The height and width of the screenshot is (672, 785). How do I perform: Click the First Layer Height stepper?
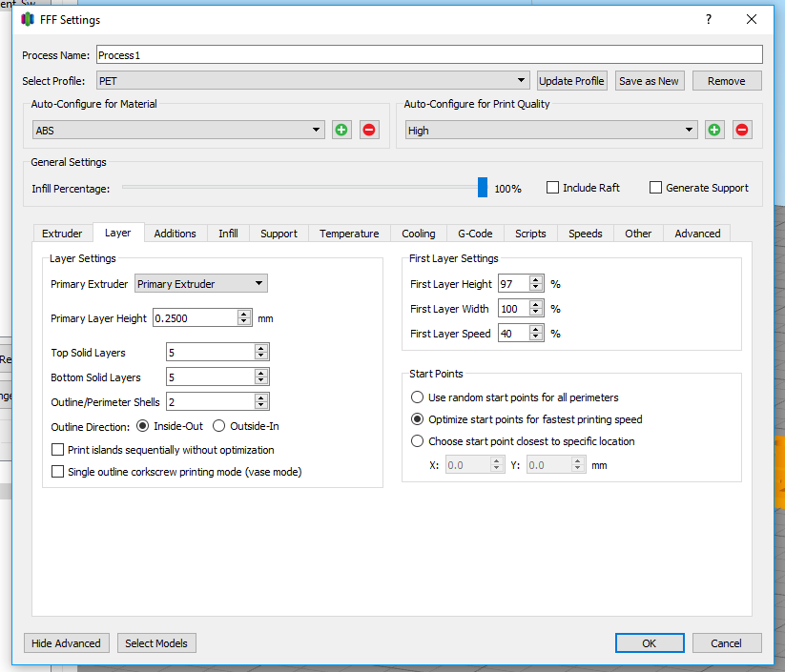click(536, 284)
